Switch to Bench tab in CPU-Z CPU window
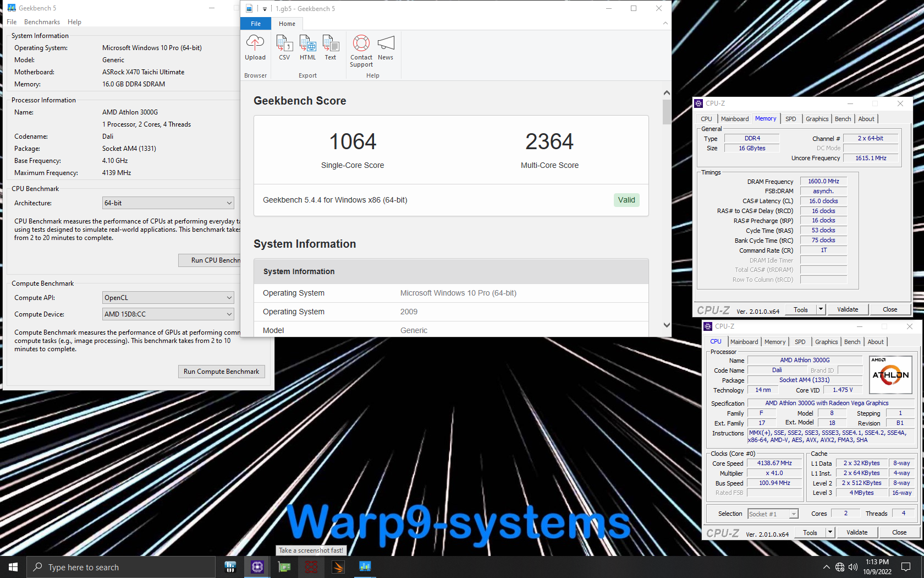This screenshot has height=578, width=924. point(852,342)
